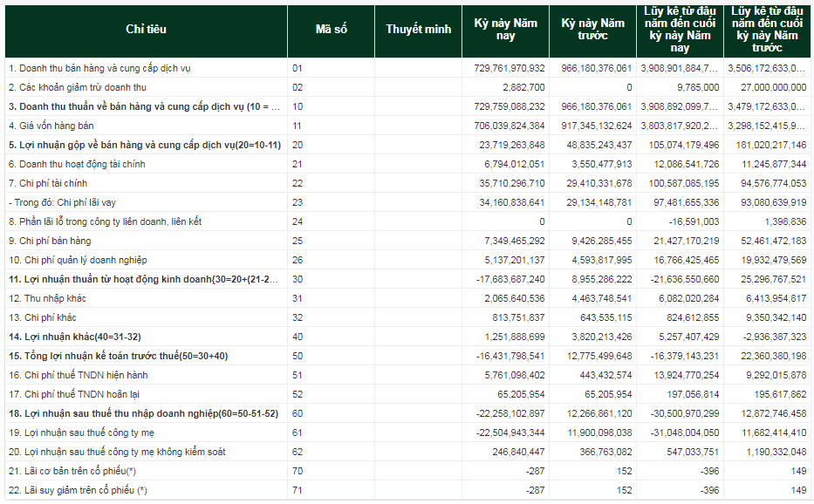Click value -22,258,102,897 in code 60 row
The width and height of the screenshot is (814, 504).
[x=510, y=413]
